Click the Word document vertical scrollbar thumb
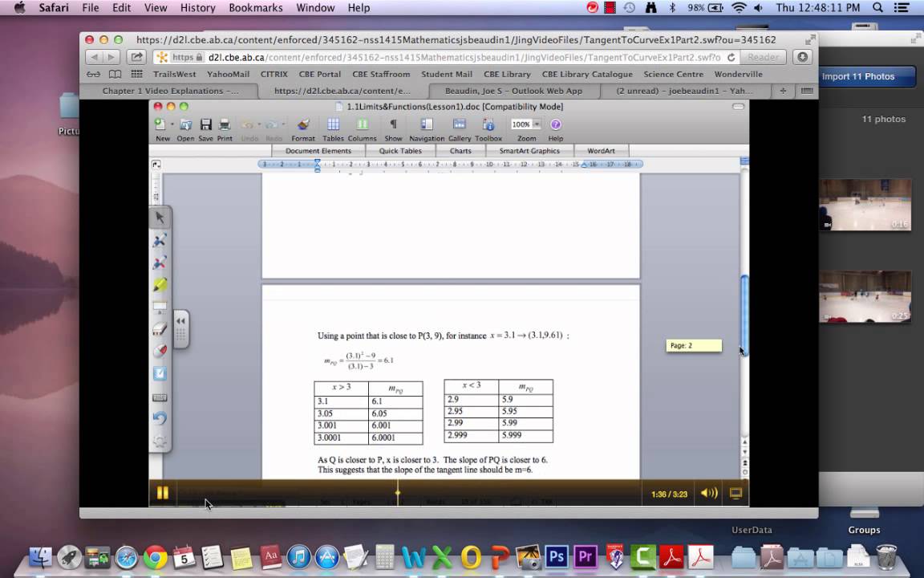Viewport: 924px width, 578px height. [x=744, y=314]
